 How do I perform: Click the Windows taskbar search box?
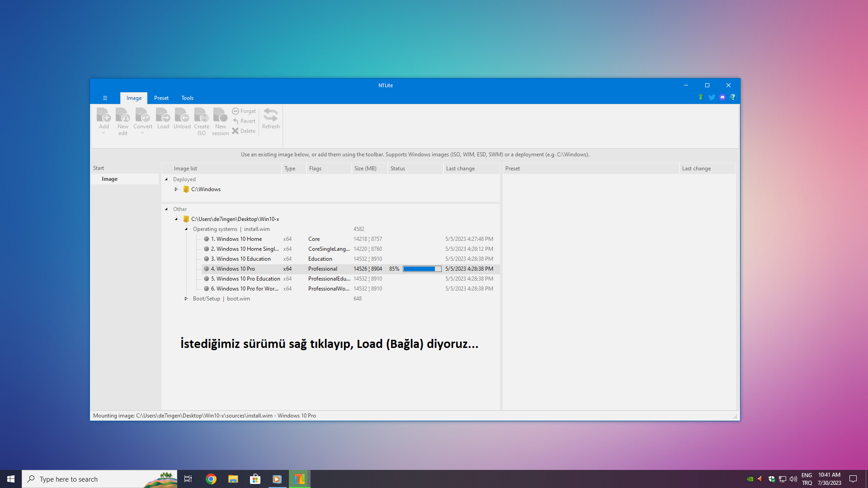click(90, 479)
